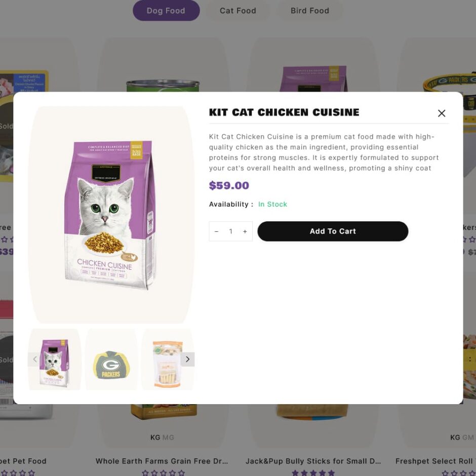Switch to the Cat Food tab
The height and width of the screenshot is (476, 476).
point(238,11)
